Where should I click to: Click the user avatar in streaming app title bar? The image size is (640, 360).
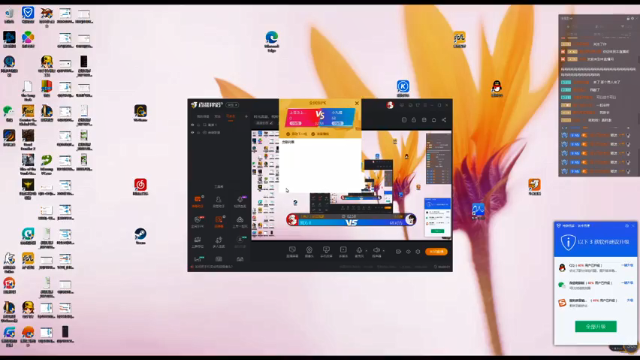[390, 105]
